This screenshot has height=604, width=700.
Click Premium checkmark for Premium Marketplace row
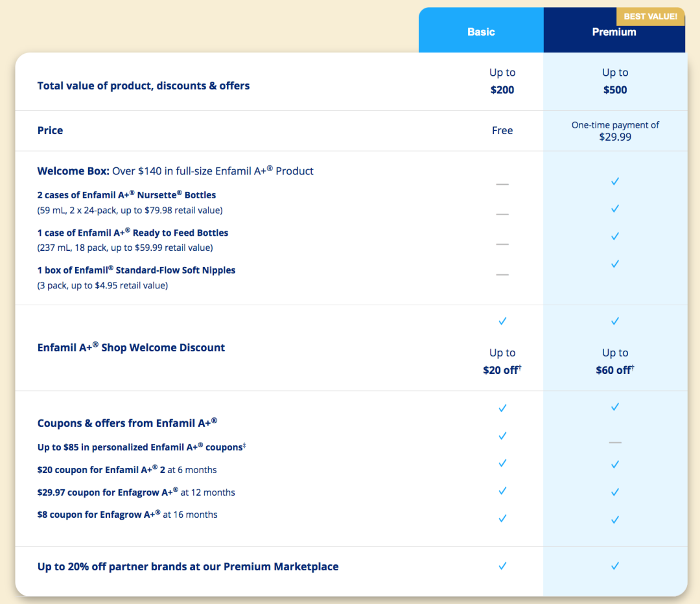(615, 566)
